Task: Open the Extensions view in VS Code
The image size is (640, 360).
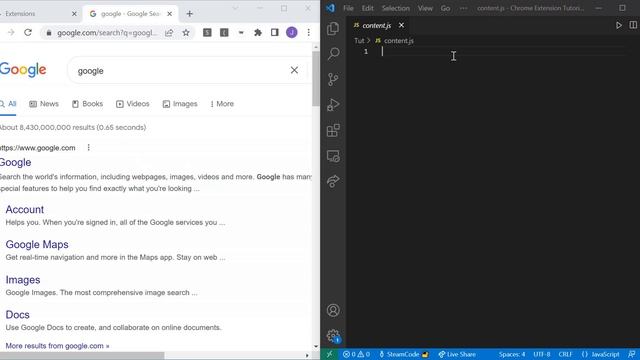Action: pos(333,131)
